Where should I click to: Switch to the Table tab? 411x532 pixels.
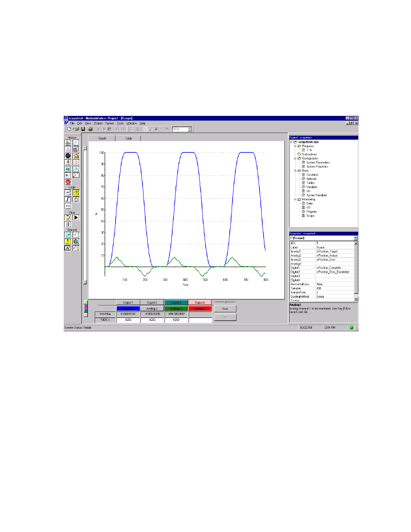point(128,138)
